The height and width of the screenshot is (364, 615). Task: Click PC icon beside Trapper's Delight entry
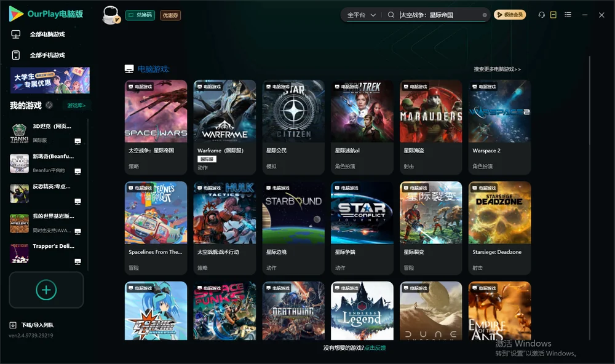tap(77, 261)
